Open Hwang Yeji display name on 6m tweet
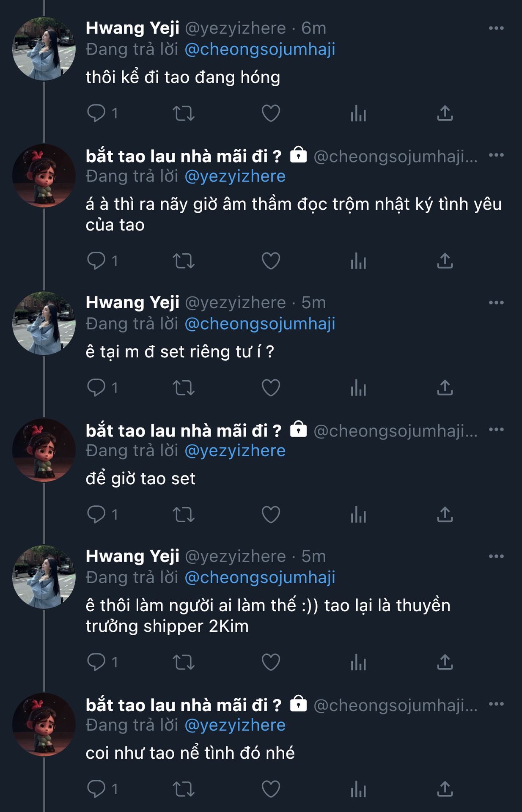This screenshot has width=522, height=812. tap(132, 28)
